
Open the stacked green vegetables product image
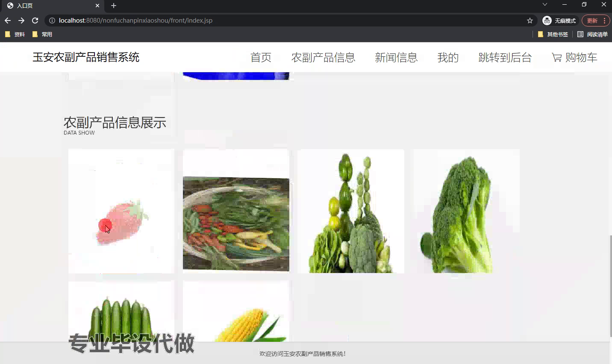click(x=350, y=211)
